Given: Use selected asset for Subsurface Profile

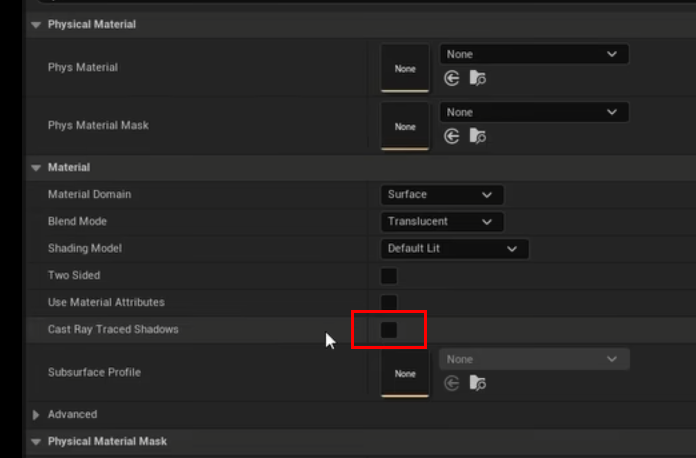Looking at the screenshot, I should click(x=451, y=383).
